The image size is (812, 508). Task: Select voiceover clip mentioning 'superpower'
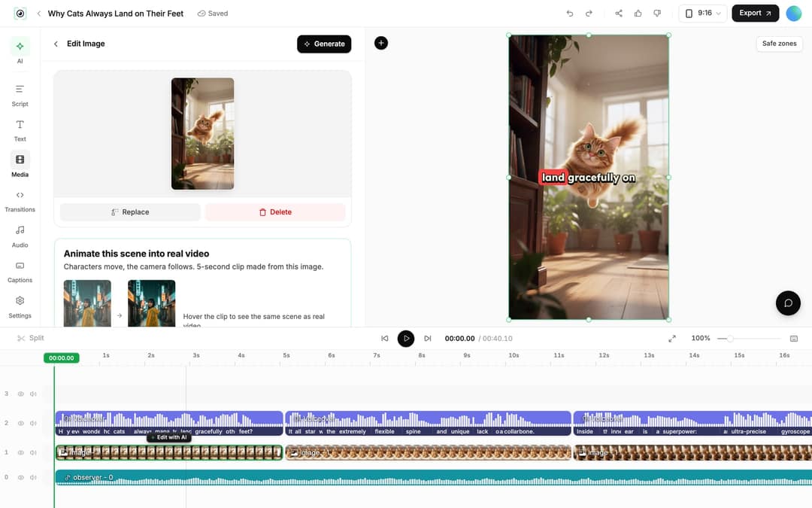click(692, 423)
